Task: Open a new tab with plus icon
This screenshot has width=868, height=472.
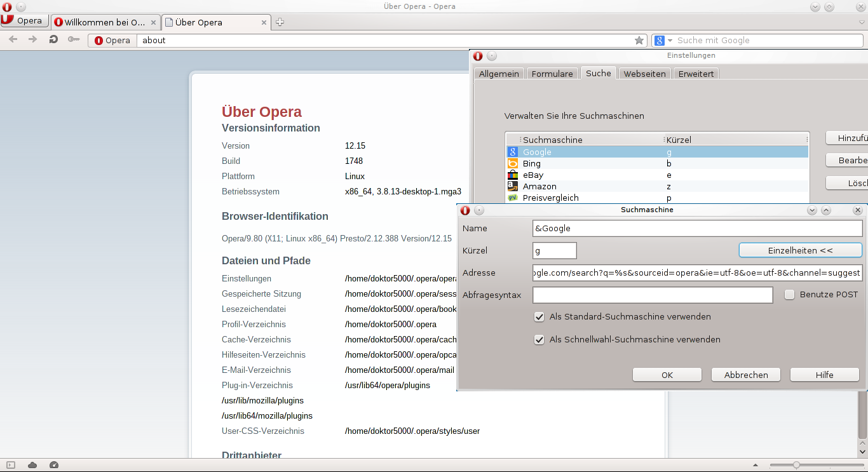Action: tap(280, 22)
